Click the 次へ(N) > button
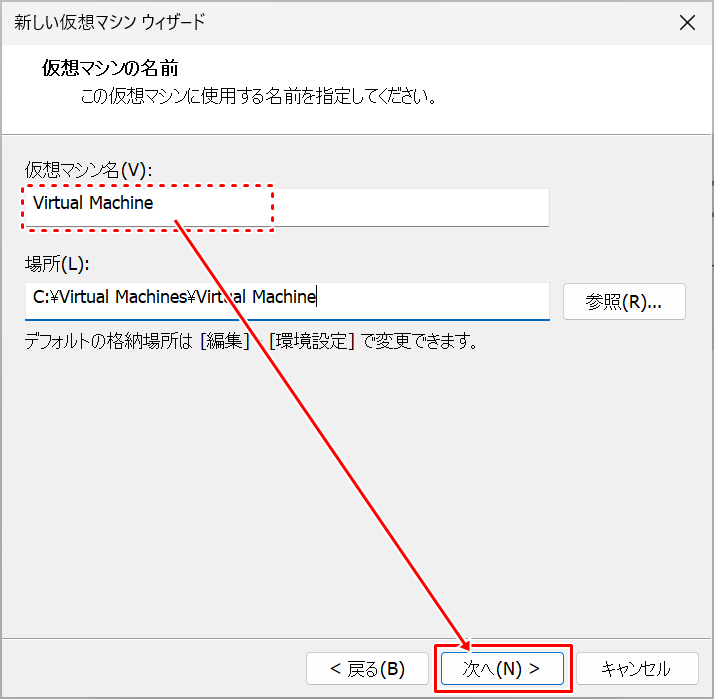This screenshot has height=699, width=714. pos(502,668)
